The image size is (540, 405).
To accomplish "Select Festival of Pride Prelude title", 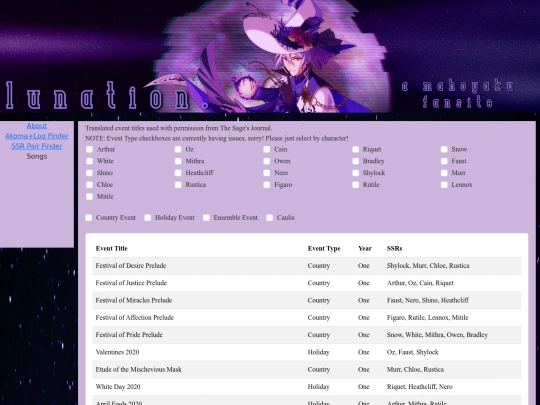I will 129,334.
